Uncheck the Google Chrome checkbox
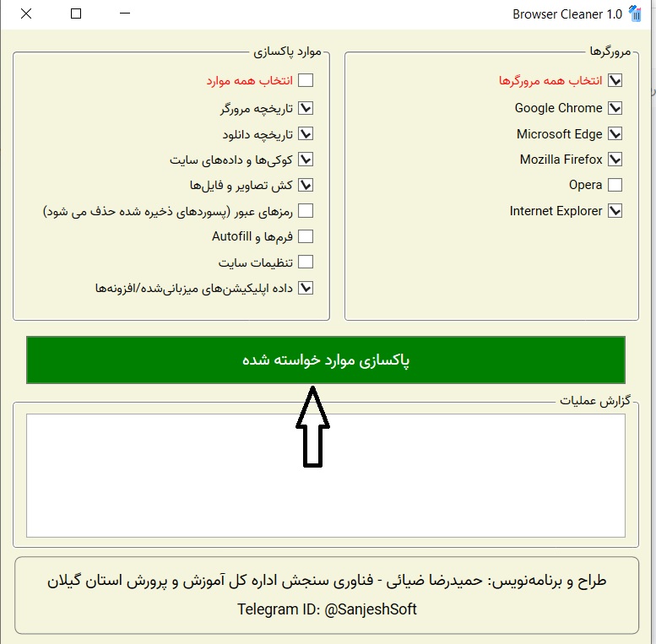This screenshot has height=644, width=656. (615, 108)
